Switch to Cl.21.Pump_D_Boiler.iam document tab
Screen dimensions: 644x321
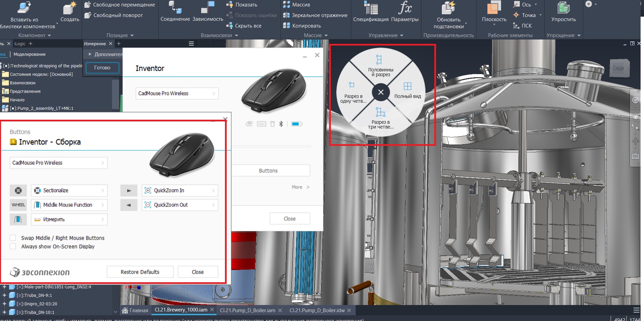coord(247,310)
